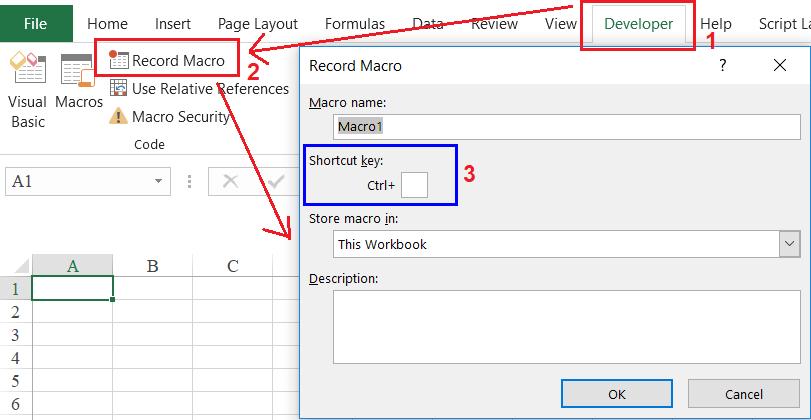Click the Record Macro ribbon button
811x420 pixels.
click(x=167, y=61)
